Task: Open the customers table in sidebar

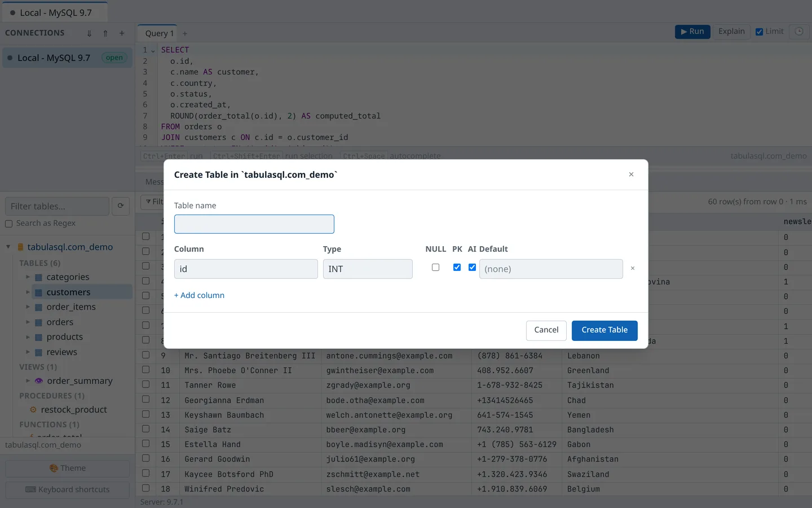Action: (68, 292)
